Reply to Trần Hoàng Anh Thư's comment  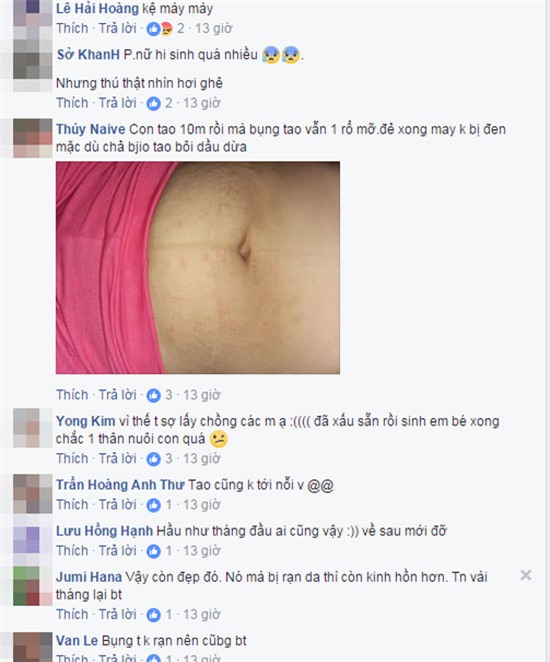click(117, 505)
